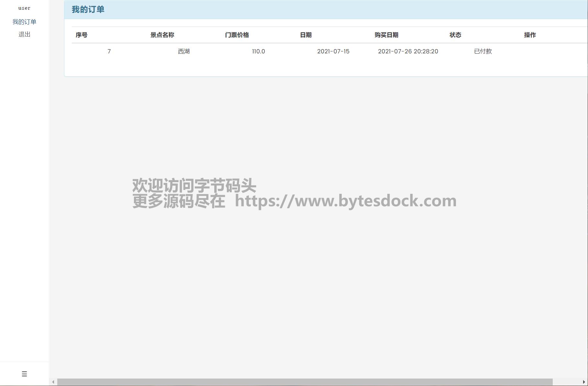Click the 序号 column header

[82, 35]
